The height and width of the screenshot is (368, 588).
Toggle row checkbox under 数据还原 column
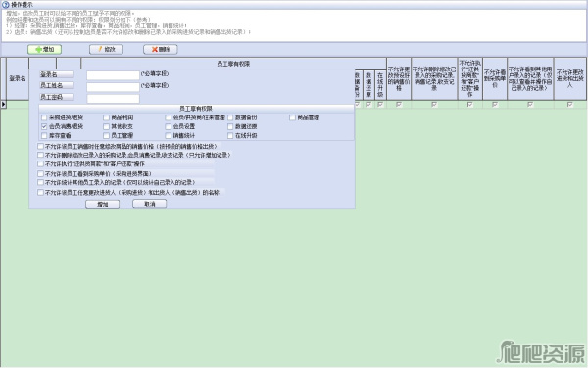click(368, 105)
